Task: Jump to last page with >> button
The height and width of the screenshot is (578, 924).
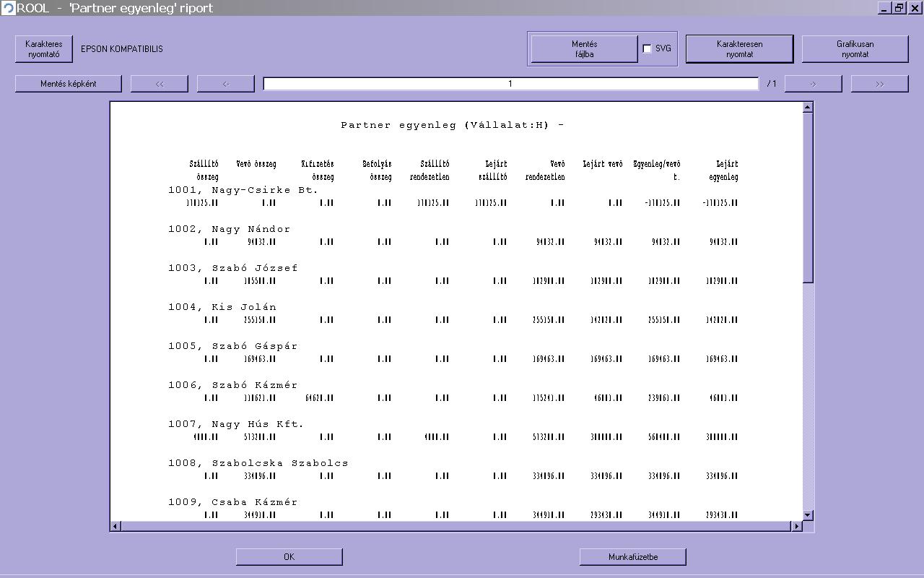Action: (x=879, y=84)
